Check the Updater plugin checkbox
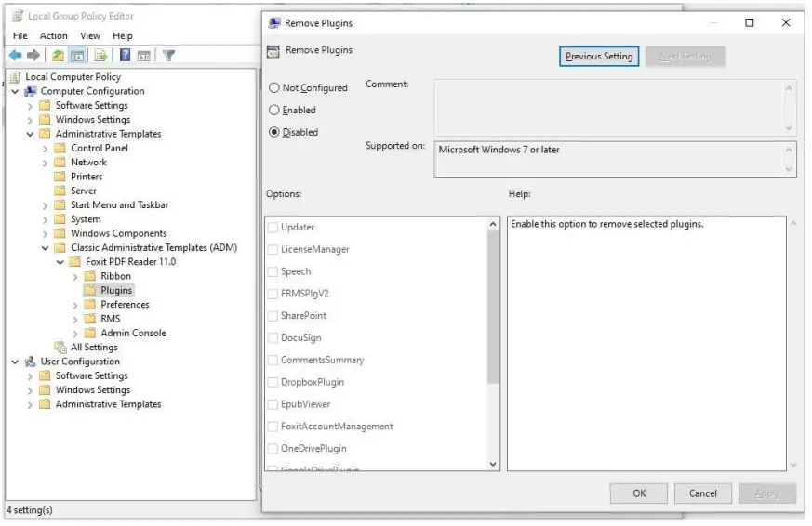The height and width of the screenshot is (526, 812). (273, 228)
